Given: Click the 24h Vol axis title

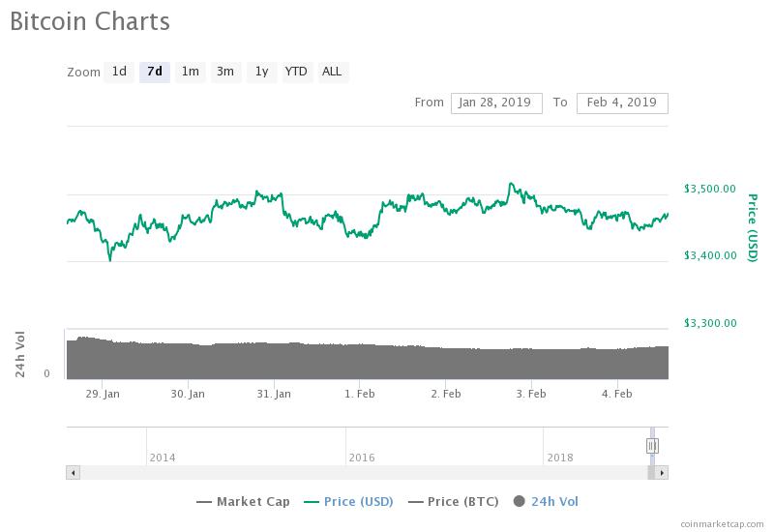Looking at the screenshot, I should tap(19, 354).
